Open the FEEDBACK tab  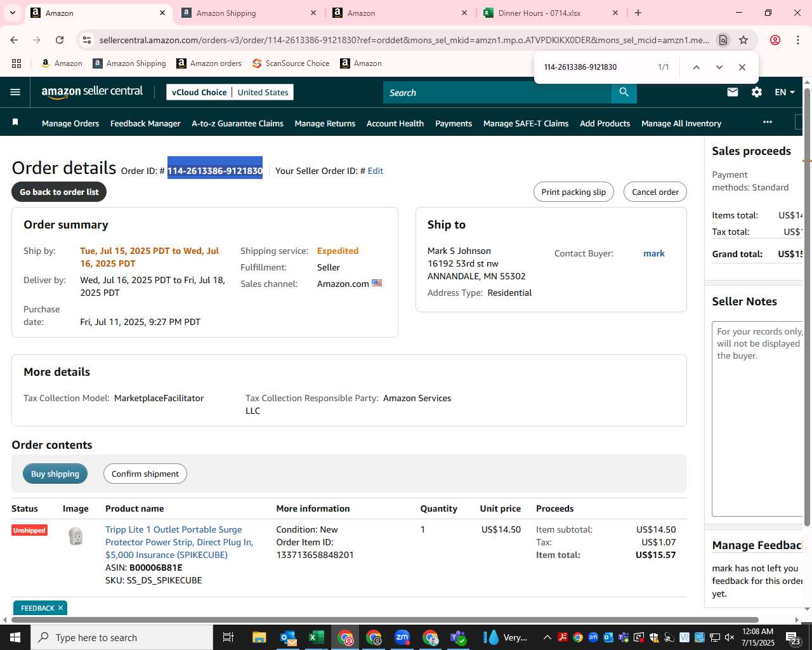pyautogui.click(x=37, y=608)
